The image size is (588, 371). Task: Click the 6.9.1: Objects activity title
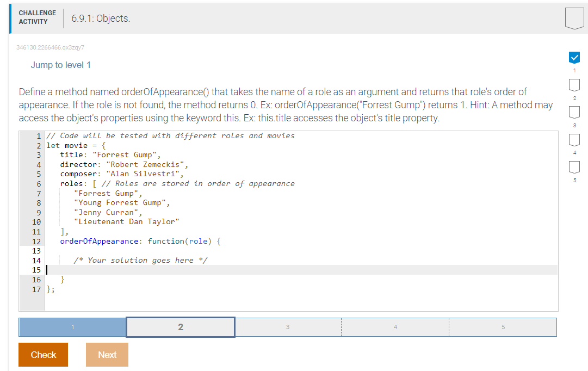[100, 18]
